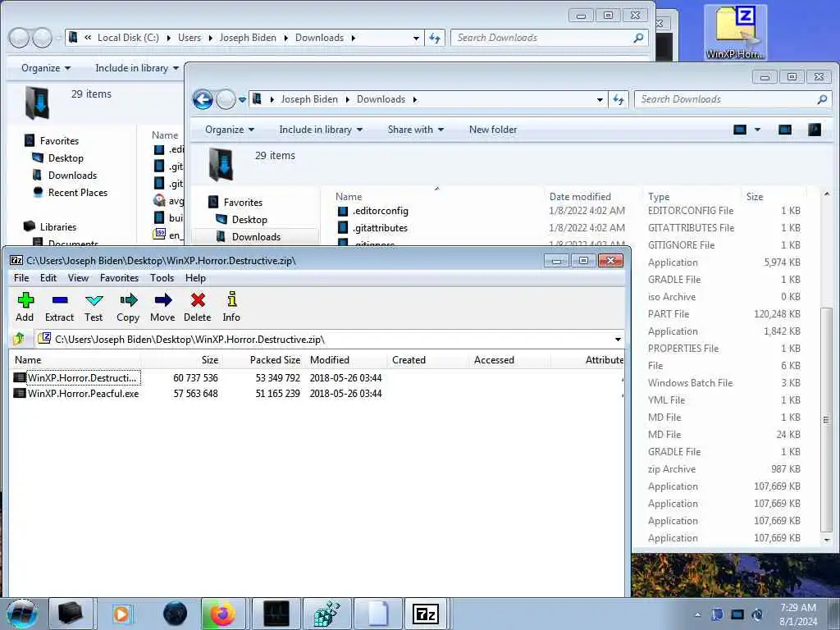Select WinXP.Horror.Peacful.exe in the archive
This screenshot has width=840, height=630.
tap(83, 393)
